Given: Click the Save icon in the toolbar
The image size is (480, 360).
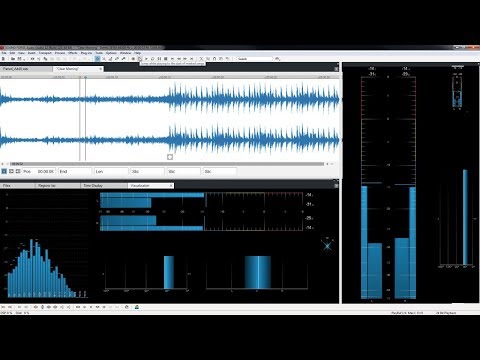Looking at the screenshot, I should coord(19,59).
